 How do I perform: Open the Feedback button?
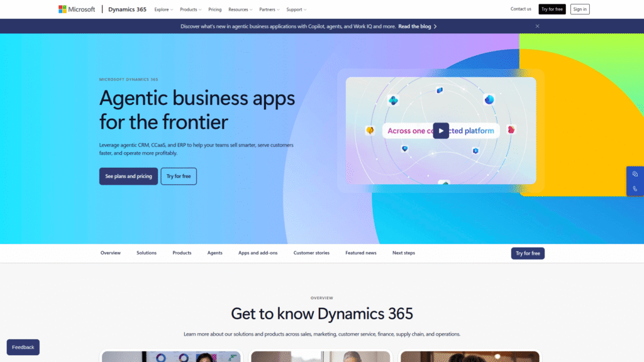point(23,347)
